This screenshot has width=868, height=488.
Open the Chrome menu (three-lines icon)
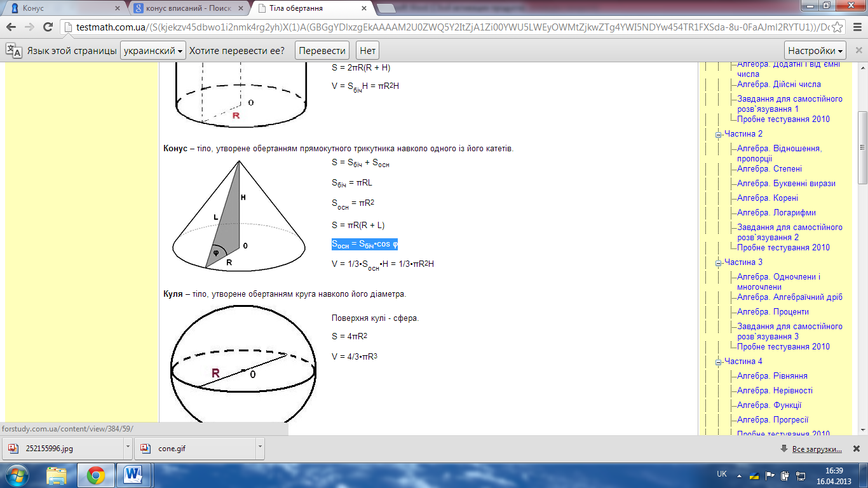point(856,27)
